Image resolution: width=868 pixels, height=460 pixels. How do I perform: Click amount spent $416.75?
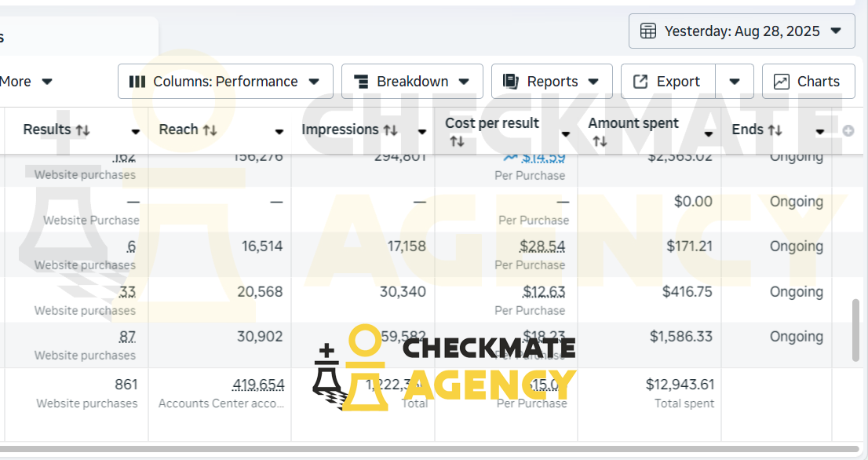click(x=687, y=292)
